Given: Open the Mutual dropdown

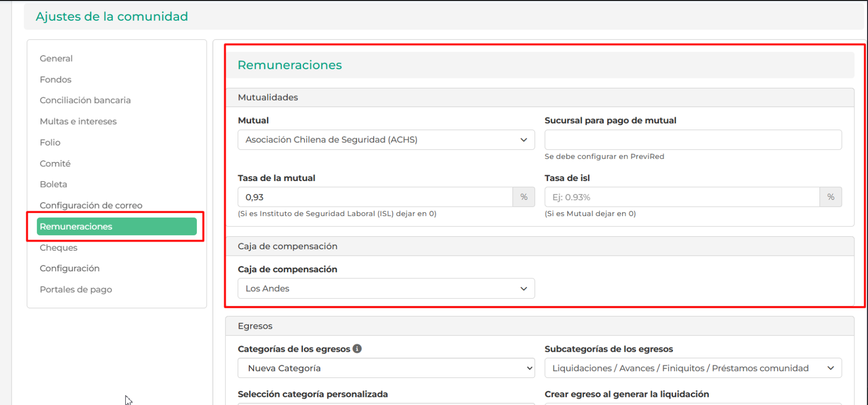Looking at the screenshot, I should point(386,140).
